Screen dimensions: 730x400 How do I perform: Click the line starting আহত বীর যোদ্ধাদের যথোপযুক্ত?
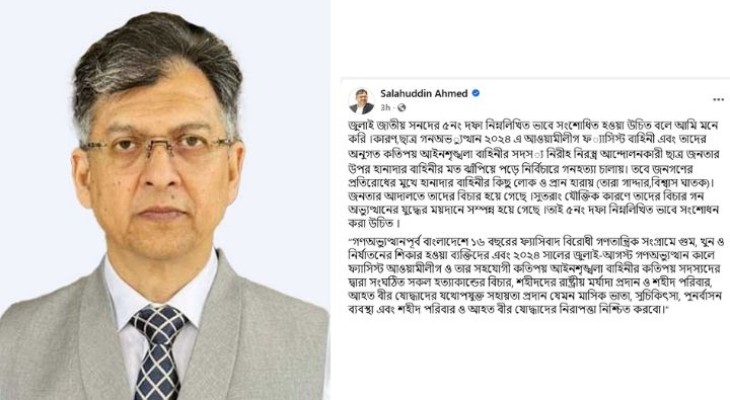point(532,296)
